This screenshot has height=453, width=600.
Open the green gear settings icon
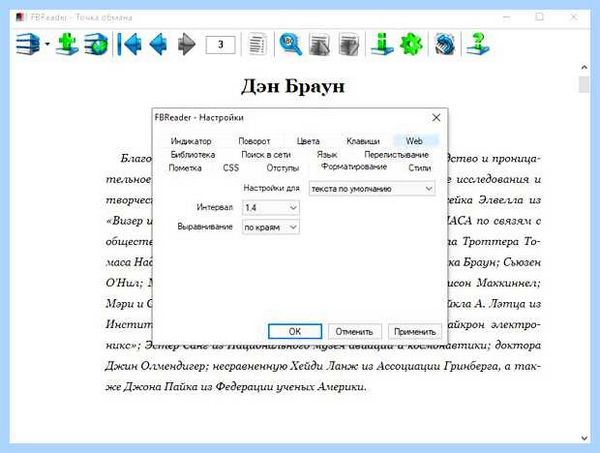(x=411, y=44)
